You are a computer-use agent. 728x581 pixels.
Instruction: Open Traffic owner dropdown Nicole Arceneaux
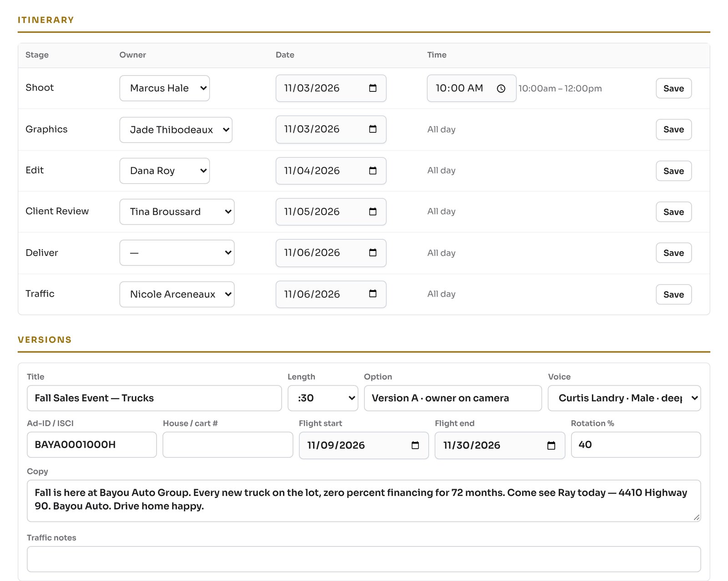(177, 295)
